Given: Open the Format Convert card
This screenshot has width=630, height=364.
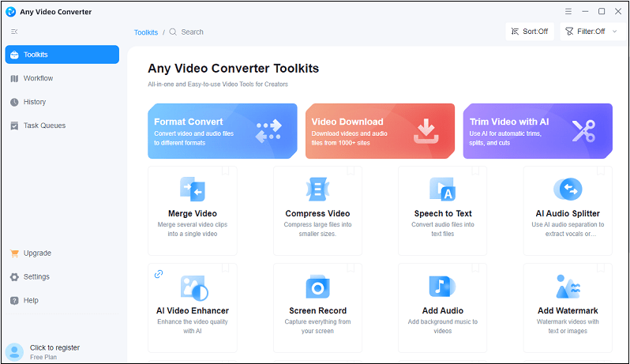Looking at the screenshot, I should coord(223,131).
